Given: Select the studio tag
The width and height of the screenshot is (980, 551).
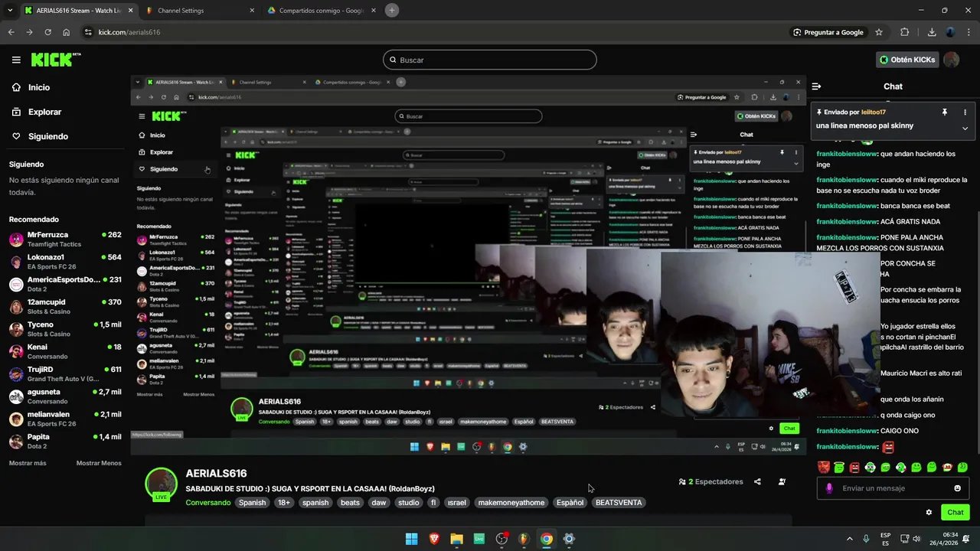Looking at the screenshot, I should click(x=409, y=503).
